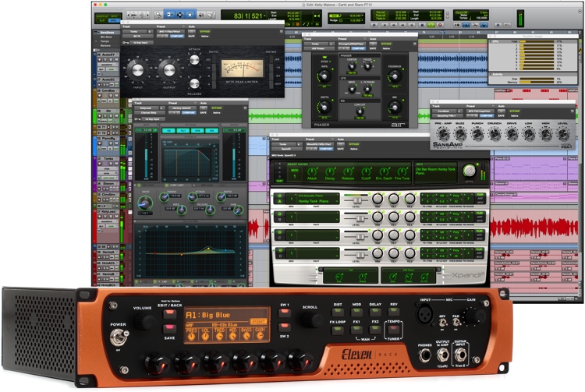Viewport: 585px width, 392px height.
Task: Enable Spot edit mode
Action: (114, 16)
